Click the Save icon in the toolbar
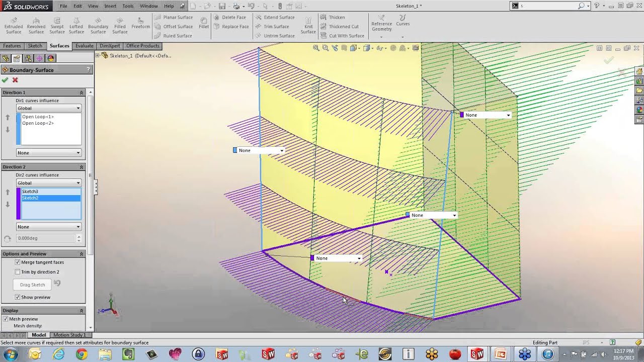This screenshot has width=644, height=362. click(x=222, y=6)
